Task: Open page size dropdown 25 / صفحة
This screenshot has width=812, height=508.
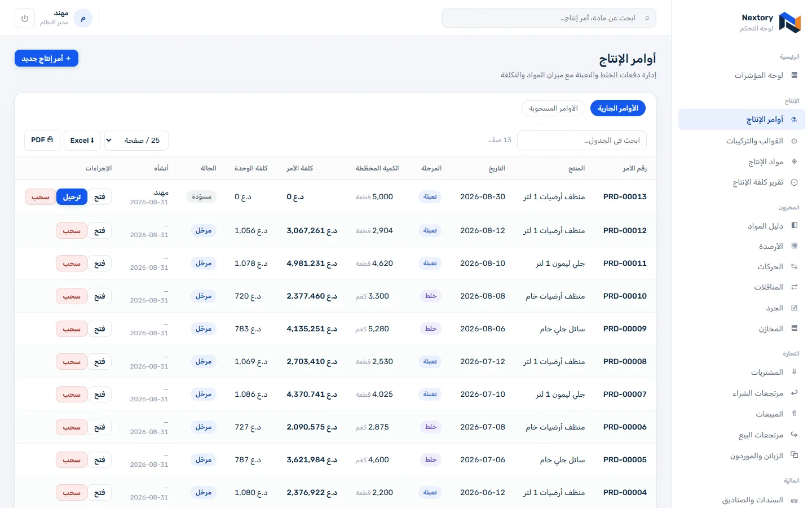Action: (136, 140)
